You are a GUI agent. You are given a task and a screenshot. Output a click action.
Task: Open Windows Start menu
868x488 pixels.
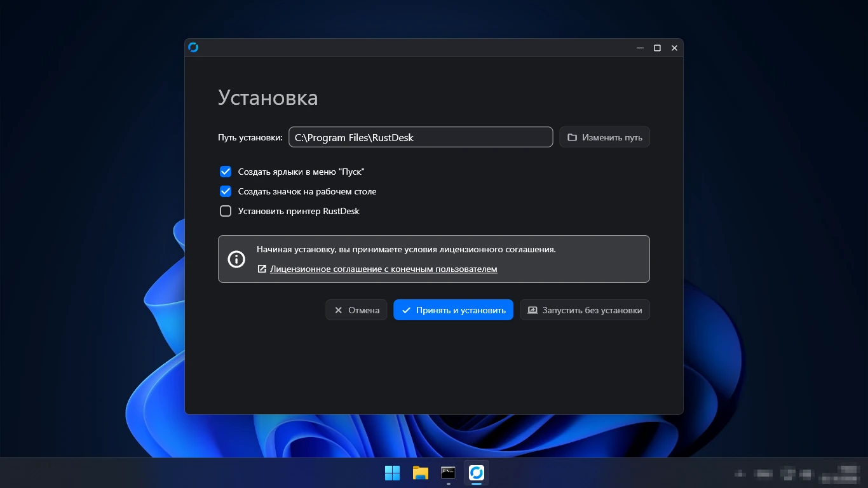393,473
